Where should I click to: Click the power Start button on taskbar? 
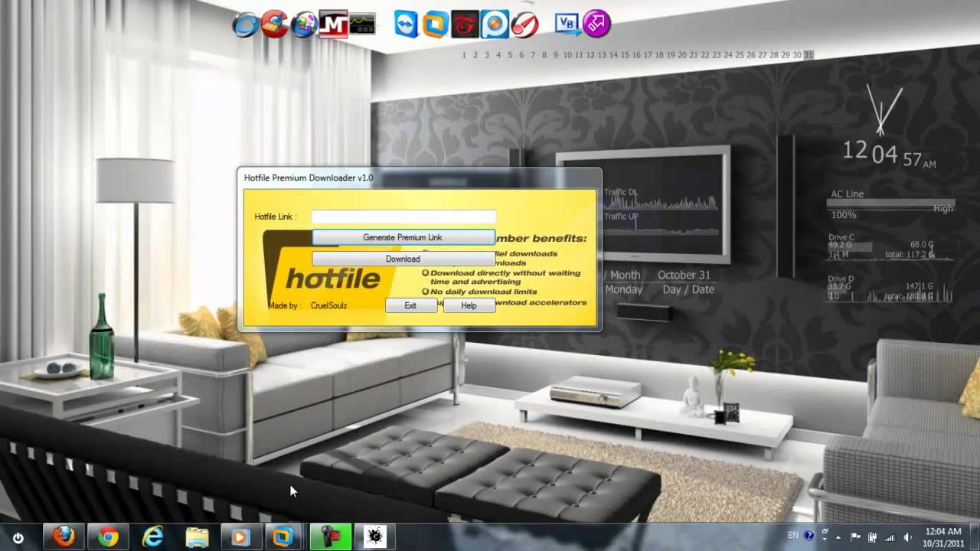pyautogui.click(x=18, y=538)
